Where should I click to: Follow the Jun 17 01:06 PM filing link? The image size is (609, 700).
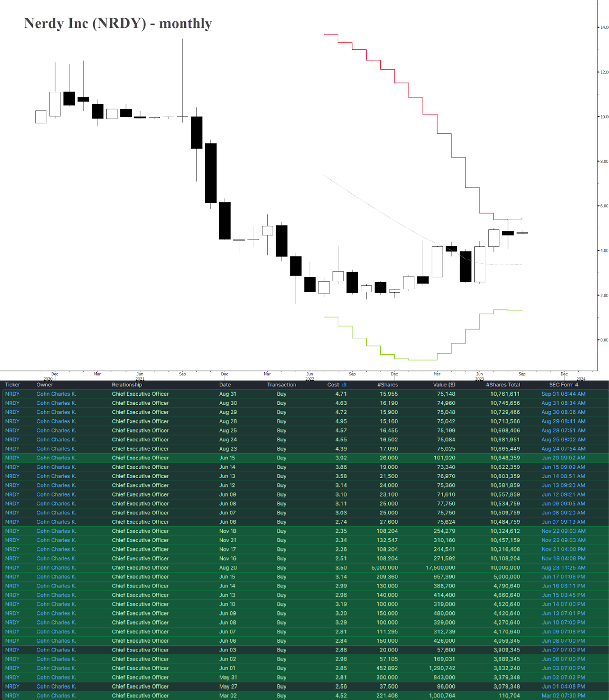[563, 577]
